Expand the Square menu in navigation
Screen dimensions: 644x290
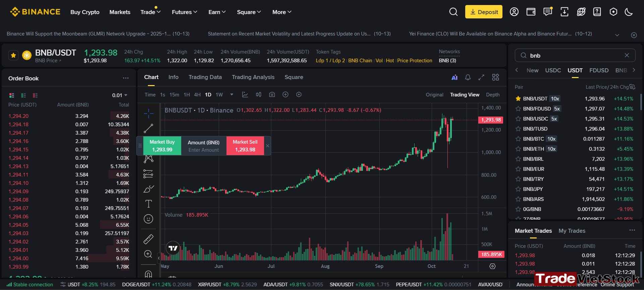point(249,12)
